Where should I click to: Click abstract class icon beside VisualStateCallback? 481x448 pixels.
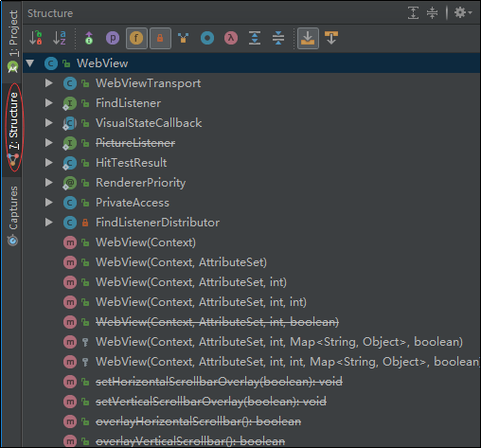70,123
